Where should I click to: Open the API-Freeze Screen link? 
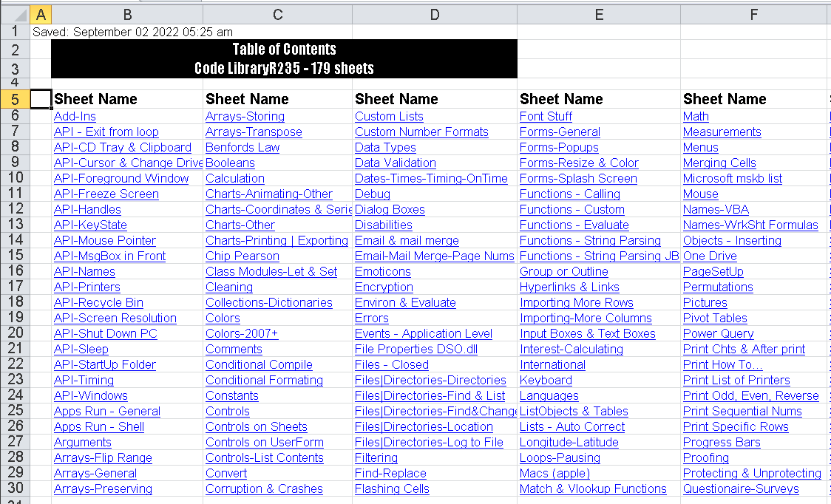(x=106, y=194)
